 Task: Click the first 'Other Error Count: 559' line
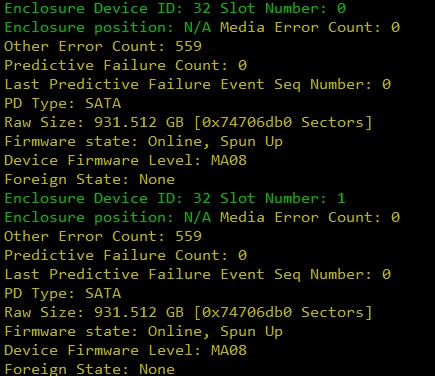pyautogui.click(x=103, y=46)
